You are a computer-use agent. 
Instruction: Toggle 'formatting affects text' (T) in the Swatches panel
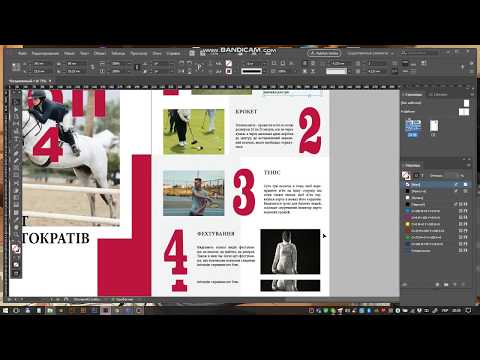coord(422,175)
